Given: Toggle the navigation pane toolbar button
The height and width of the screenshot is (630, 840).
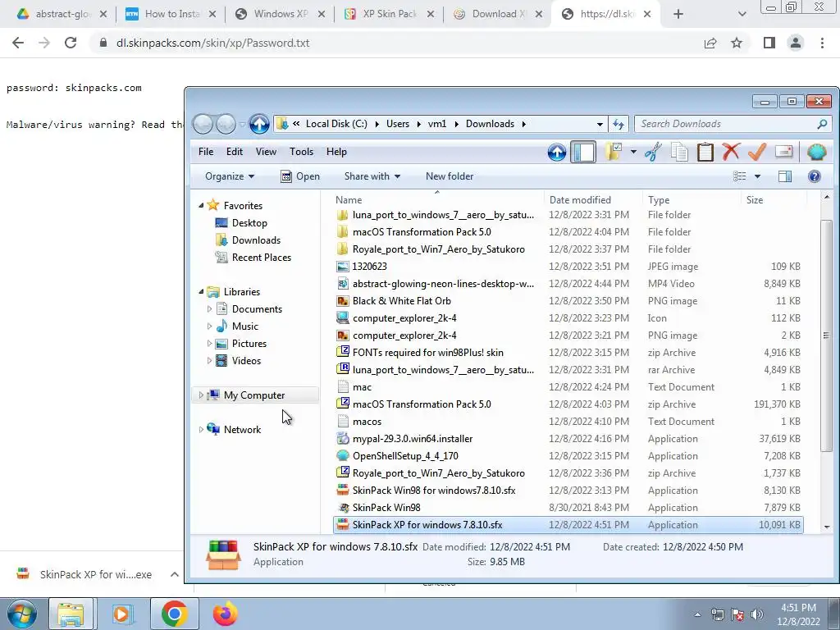Looking at the screenshot, I should click(x=583, y=152).
